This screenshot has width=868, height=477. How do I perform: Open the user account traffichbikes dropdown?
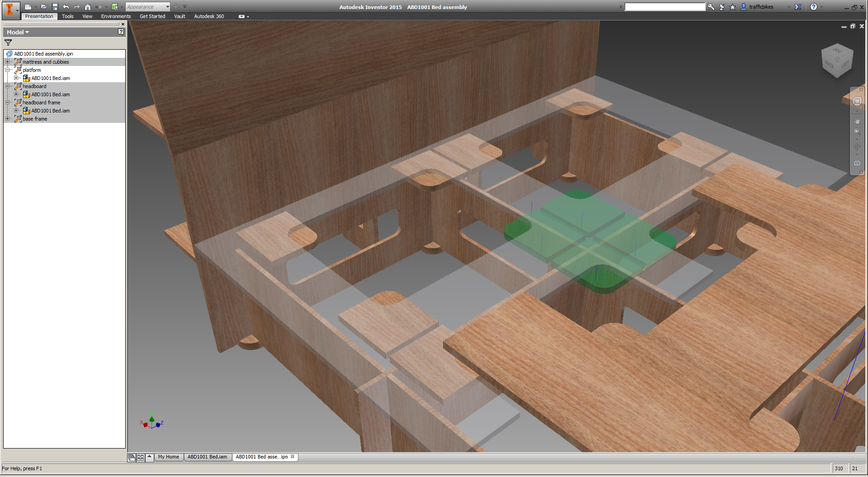click(789, 7)
